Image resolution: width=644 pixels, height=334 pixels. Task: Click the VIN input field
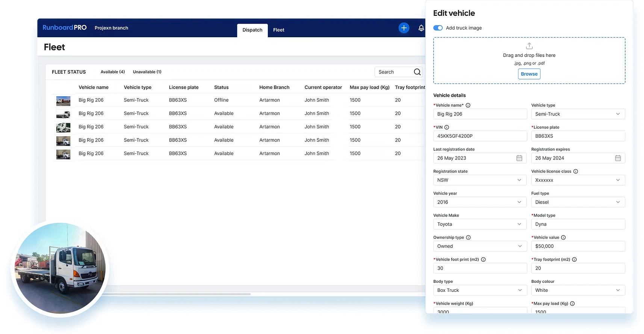click(x=480, y=136)
